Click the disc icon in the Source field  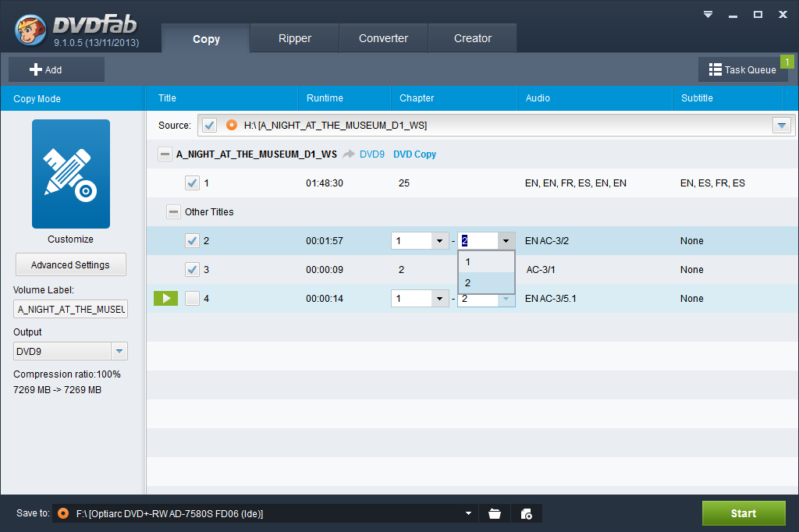231,125
